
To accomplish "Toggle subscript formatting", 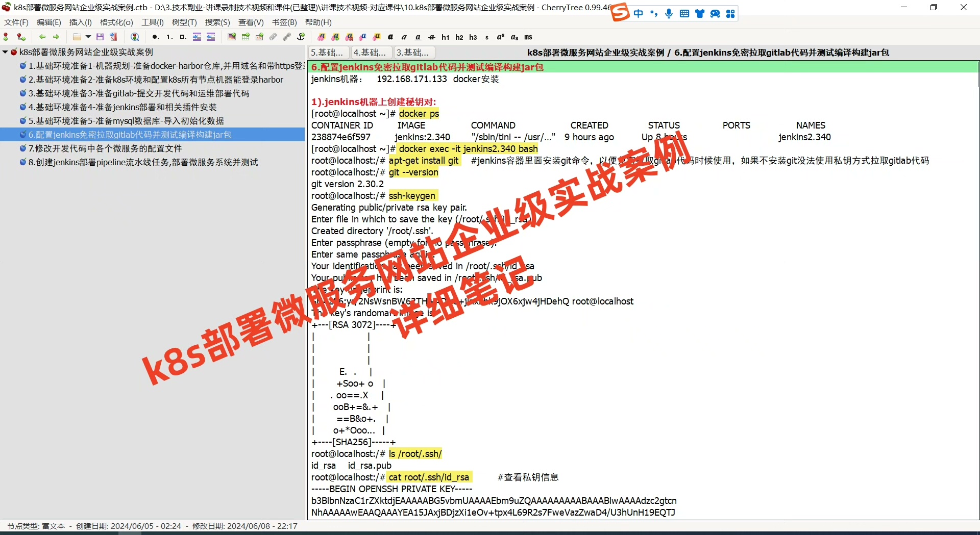I will pos(514,37).
